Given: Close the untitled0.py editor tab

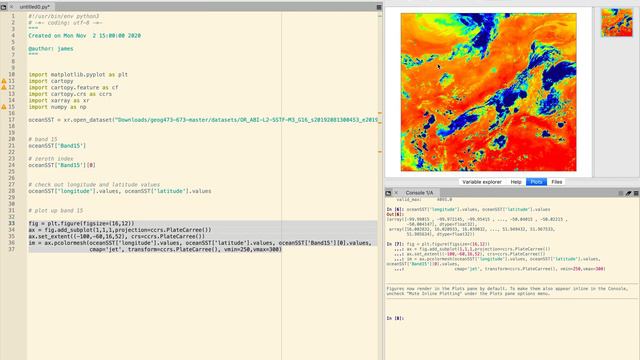Looking at the screenshot, I should 11,7.
